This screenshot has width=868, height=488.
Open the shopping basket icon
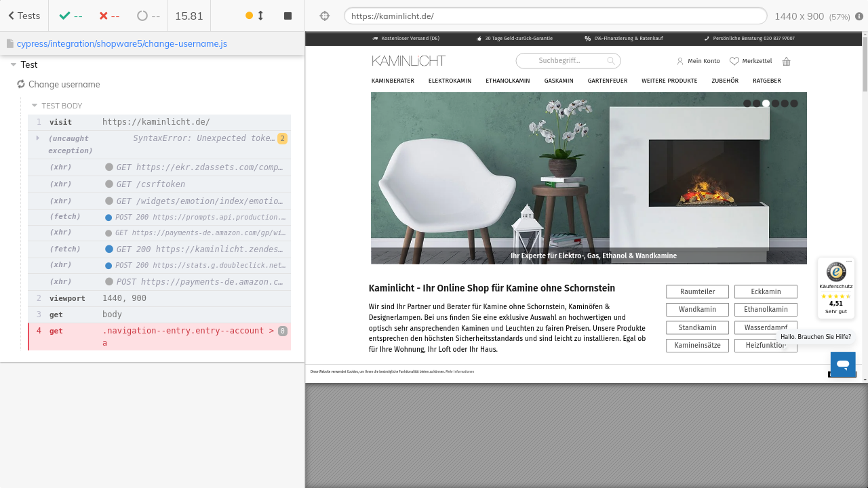click(786, 62)
